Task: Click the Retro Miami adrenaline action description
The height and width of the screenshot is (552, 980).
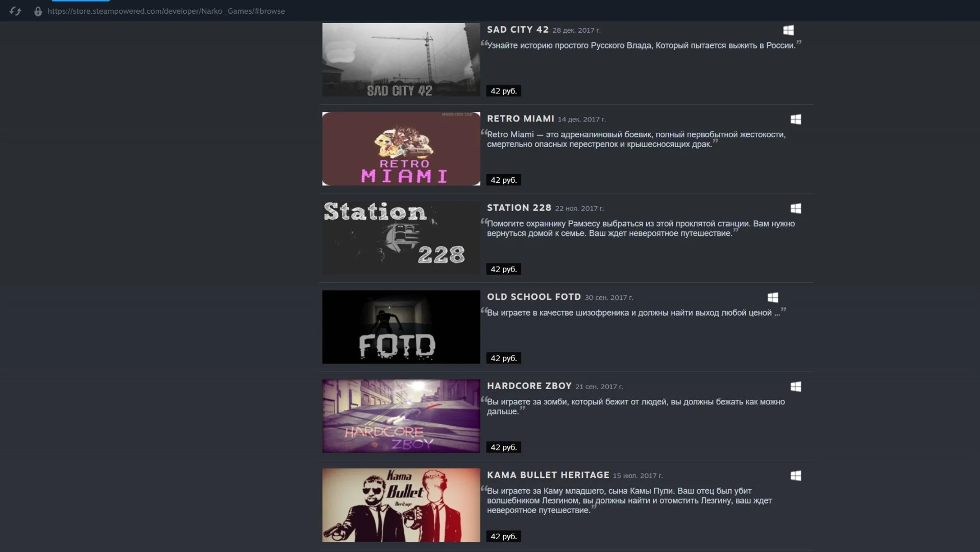Action: 636,139
